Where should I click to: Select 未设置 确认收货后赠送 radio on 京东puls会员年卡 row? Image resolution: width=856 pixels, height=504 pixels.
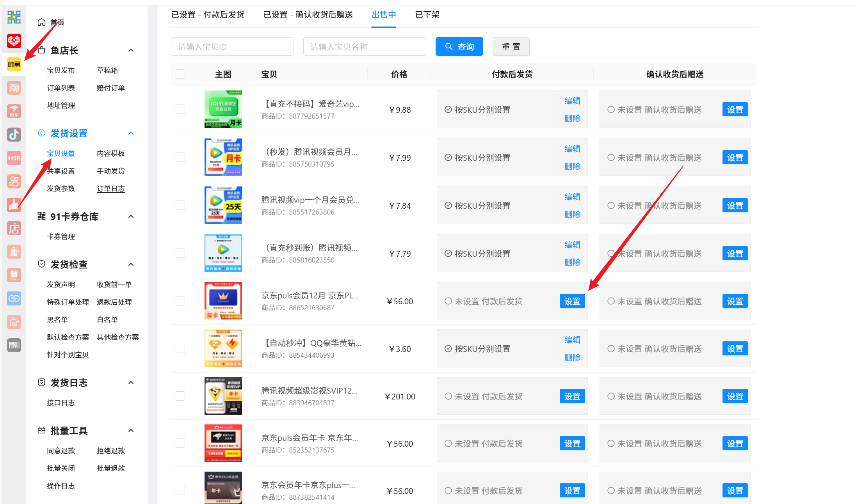tap(611, 443)
